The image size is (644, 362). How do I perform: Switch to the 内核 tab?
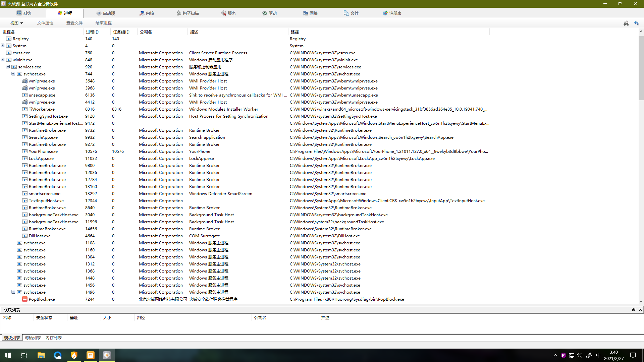(x=147, y=13)
